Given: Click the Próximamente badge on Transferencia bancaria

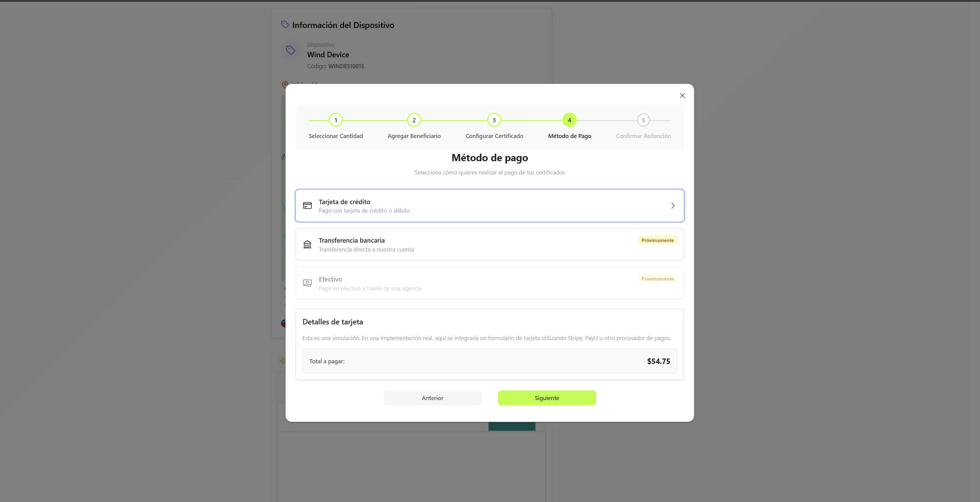Looking at the screenshot, I should point(657,240).
